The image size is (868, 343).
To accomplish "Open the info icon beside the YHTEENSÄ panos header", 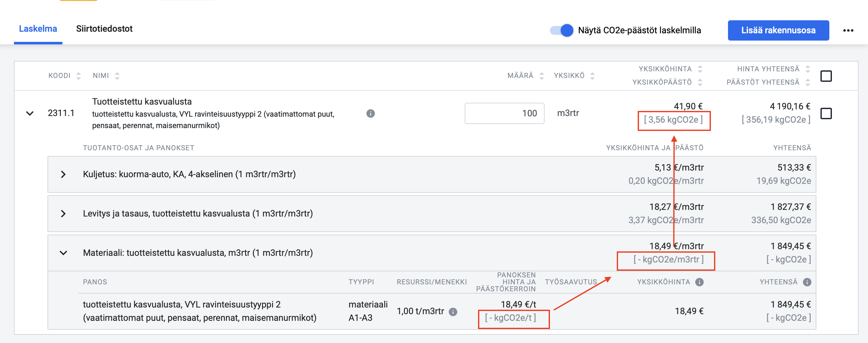I will click(807, 282).
